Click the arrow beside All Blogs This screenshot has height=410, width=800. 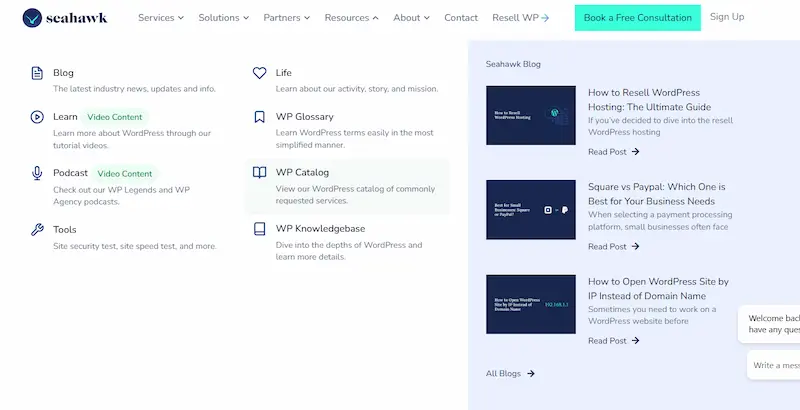[531, 373]
